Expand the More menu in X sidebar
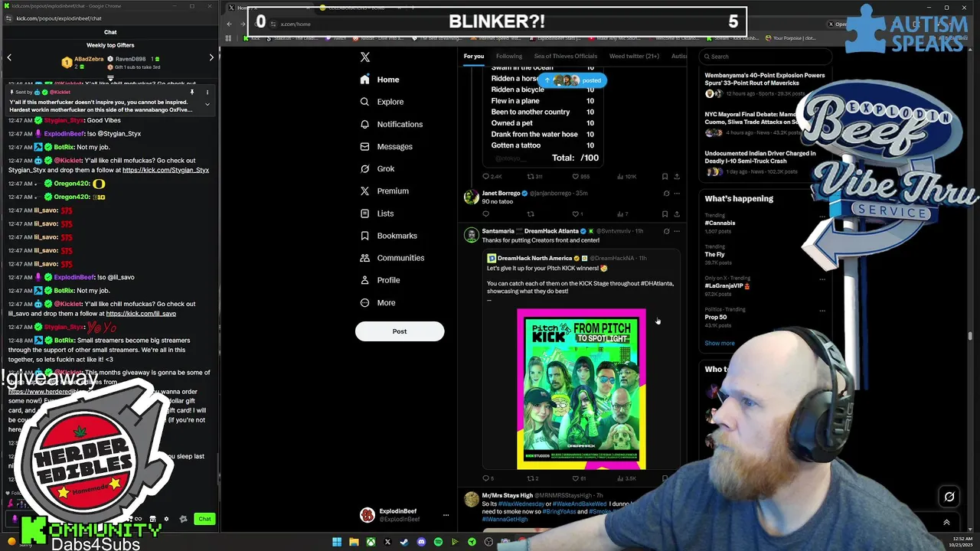The width and height of the screenshot is (980, 551). click(378, 302)
